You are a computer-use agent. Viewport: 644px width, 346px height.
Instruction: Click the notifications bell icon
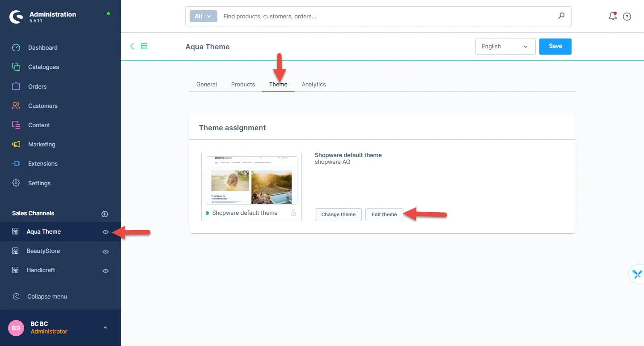(612, 17)
